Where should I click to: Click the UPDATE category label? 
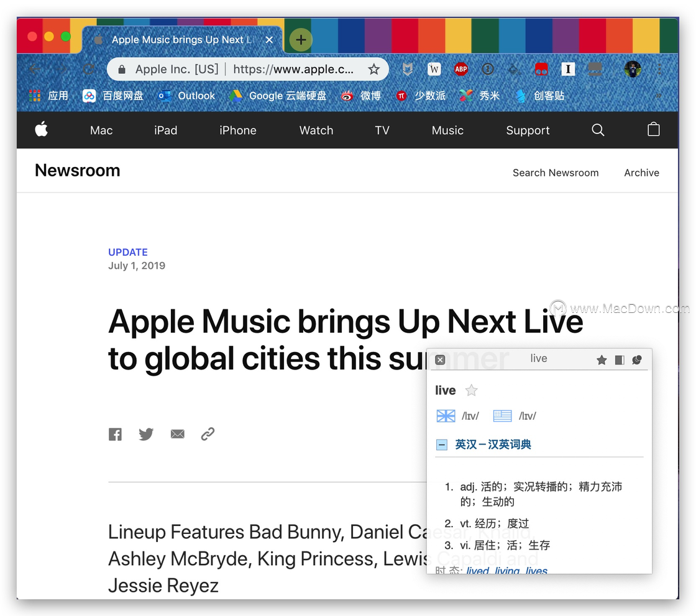pyautogui.click(x=128, y=252)
